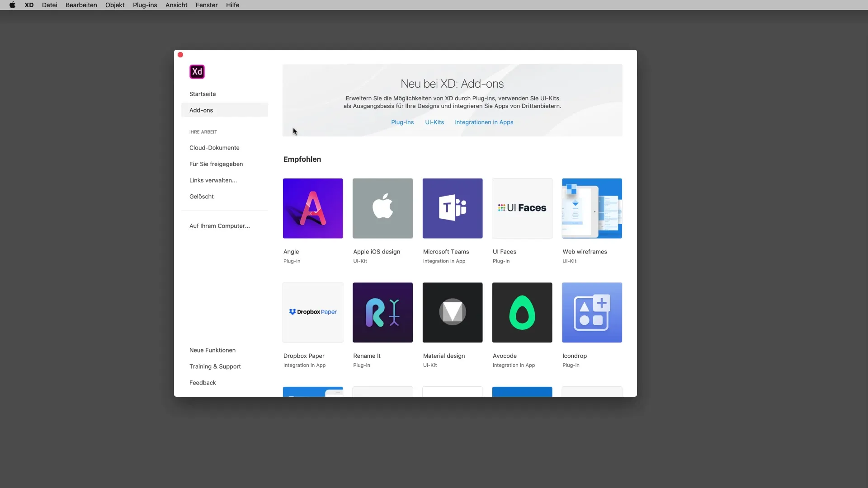
Task: Click the Adobe XD logo in the sidebar
Action: click(x=197, y=71)
